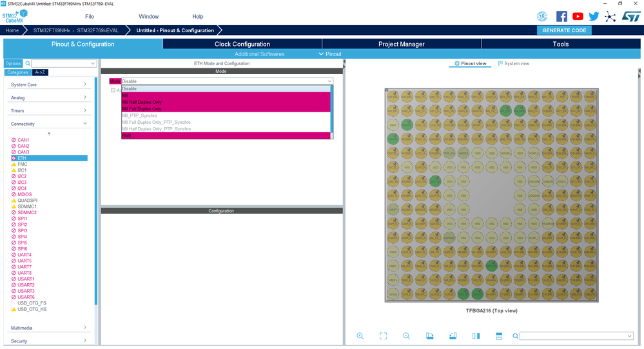
Task: Click the STM32F769NIHx breadcrumb
Action: click(x=75, y=30)
